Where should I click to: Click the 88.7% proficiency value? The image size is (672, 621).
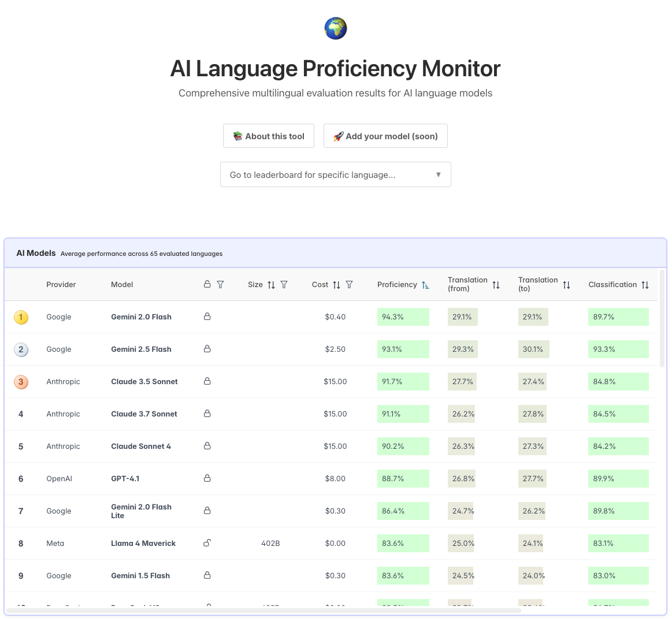393,479
